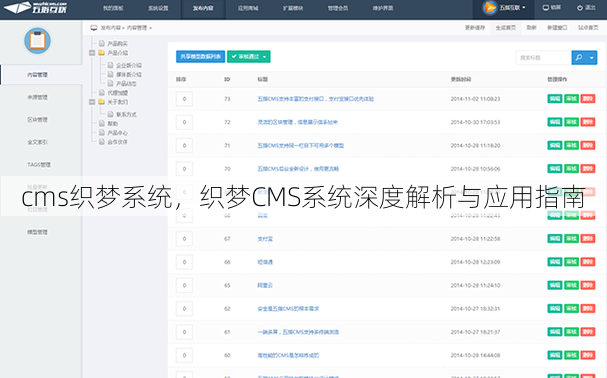Click the green edit button for ID 61

555,332
